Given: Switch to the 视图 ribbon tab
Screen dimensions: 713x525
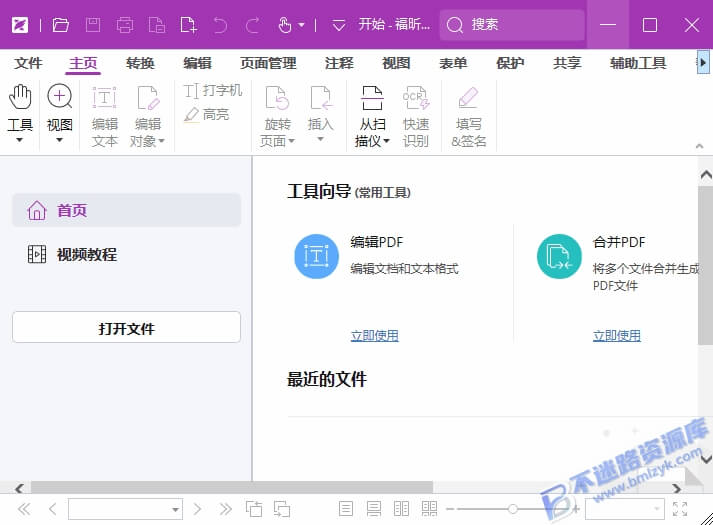Looking at the screenshot, I should click(396, 63).
